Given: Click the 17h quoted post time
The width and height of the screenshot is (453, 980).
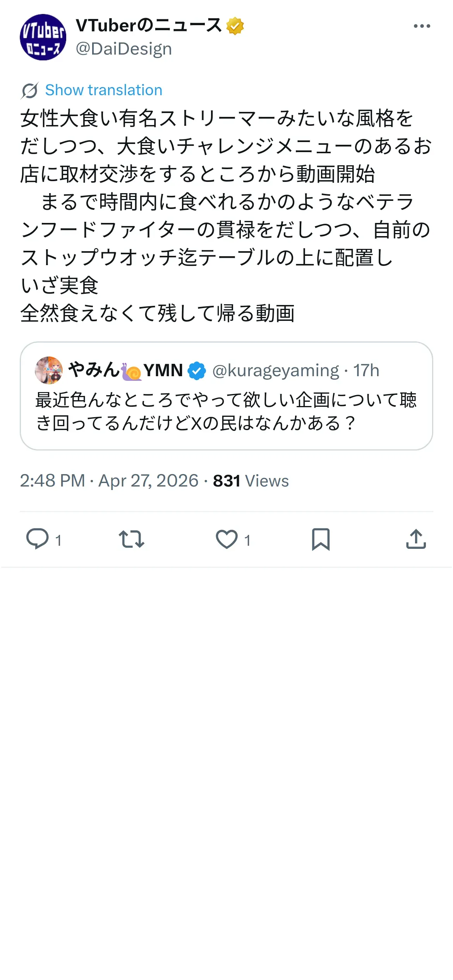Looking at the screenshot, I should pos(366,370).
